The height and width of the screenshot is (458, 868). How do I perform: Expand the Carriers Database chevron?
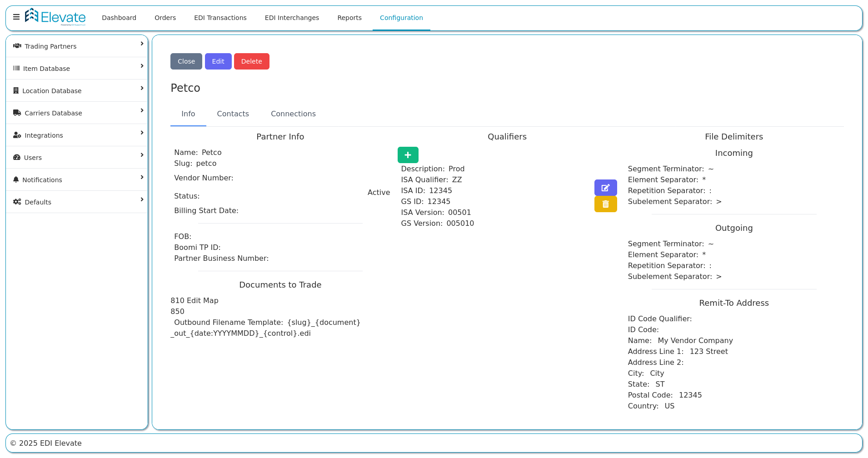pos(142,110)
